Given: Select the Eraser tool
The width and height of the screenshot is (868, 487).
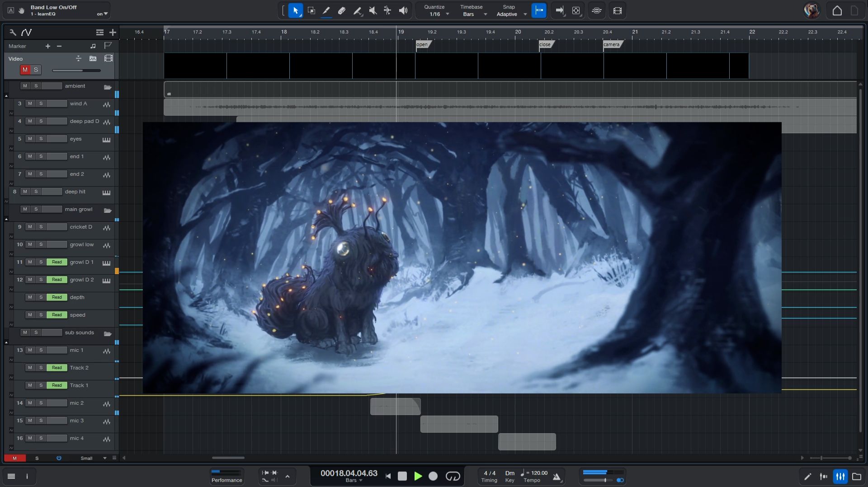Looking at the screenshot, I should point(342,10).
